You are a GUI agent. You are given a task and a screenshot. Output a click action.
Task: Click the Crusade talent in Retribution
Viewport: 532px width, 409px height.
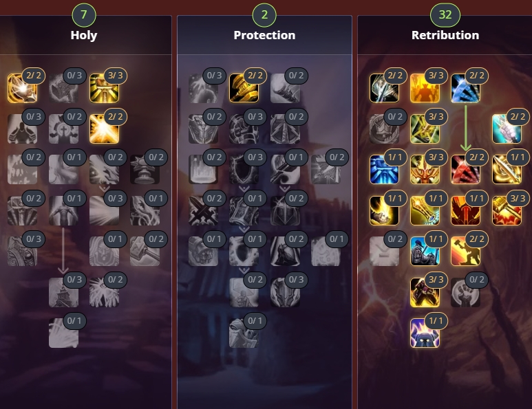[425, 88]
